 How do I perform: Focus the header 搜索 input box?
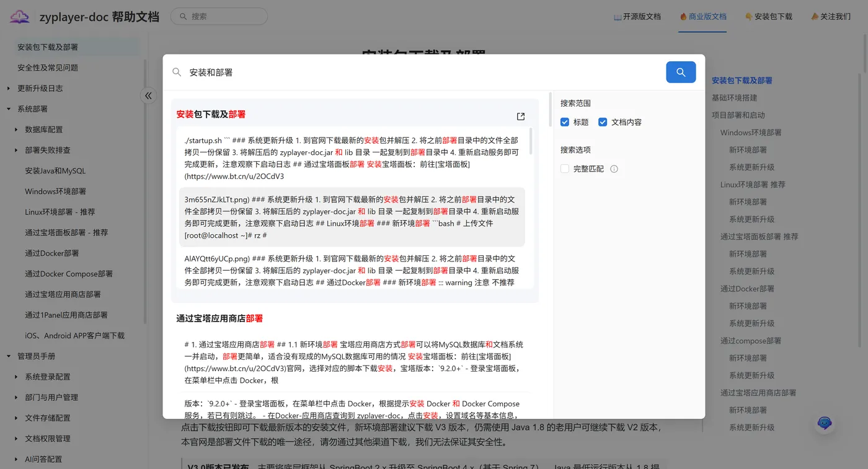(x=219, y=17)
